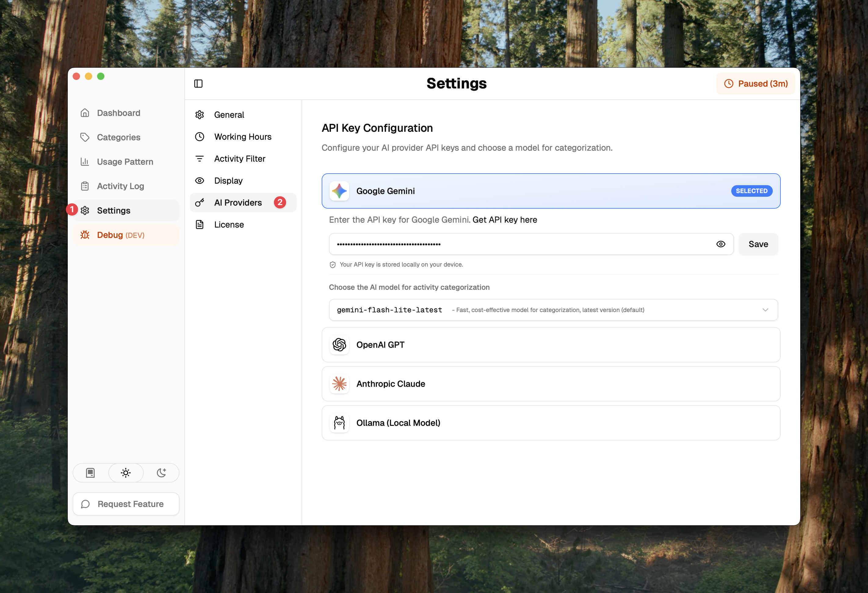This screenshot has height=593, width=868.
Task: Follow the Get API key here link
Action: pyautogui.click(x=505, y=220)
